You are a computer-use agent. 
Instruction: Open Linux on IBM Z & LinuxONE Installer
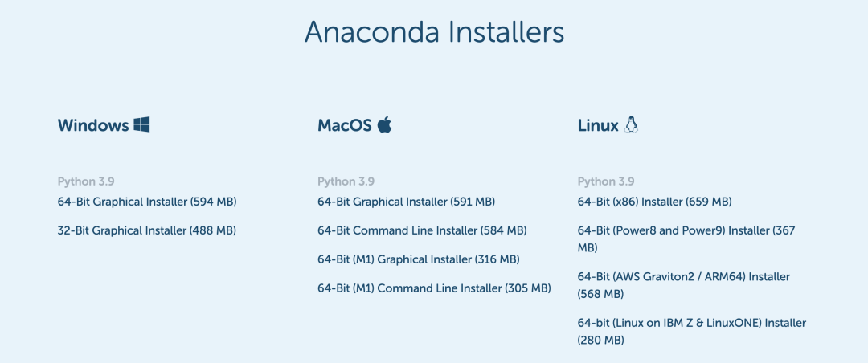click(692, 331)
